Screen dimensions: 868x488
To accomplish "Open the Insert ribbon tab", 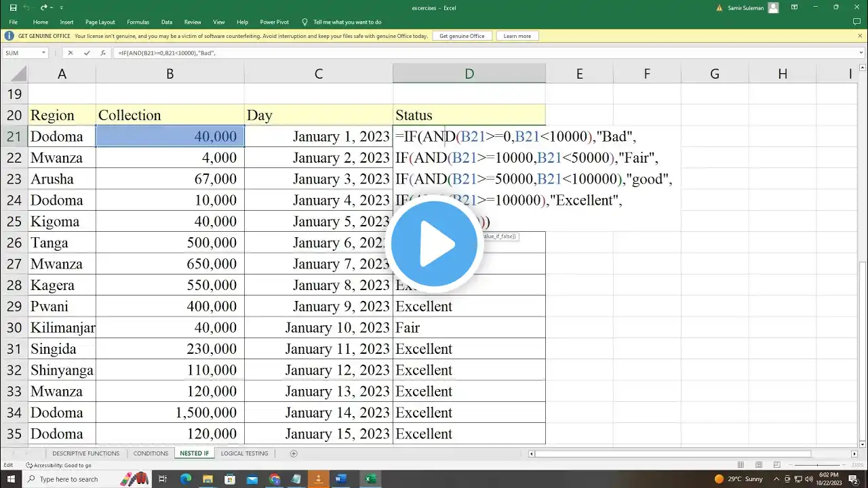I will click(x=66, y=22).
